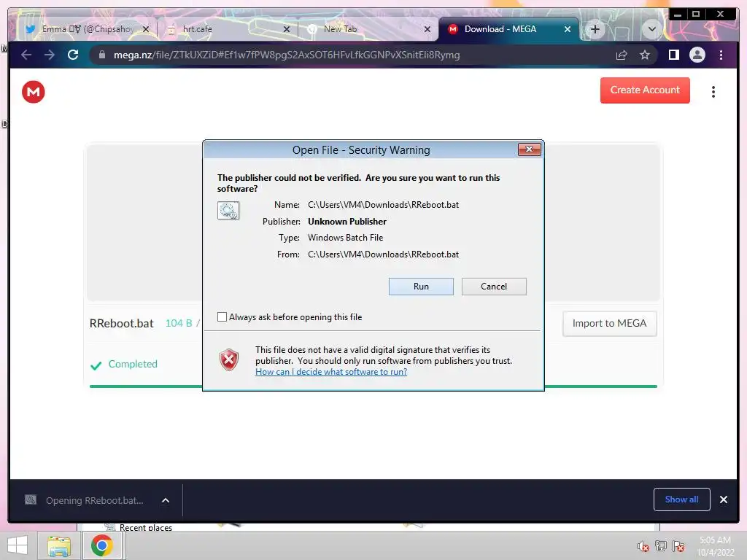Open Chrome three-dot menu
The height and width of the screenshot is (560, 747).
721,55
